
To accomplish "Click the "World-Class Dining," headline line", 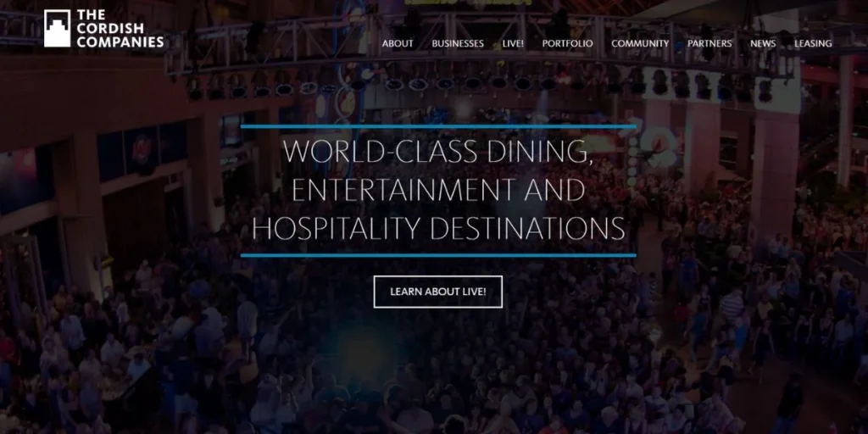I will tap(438, 151).
